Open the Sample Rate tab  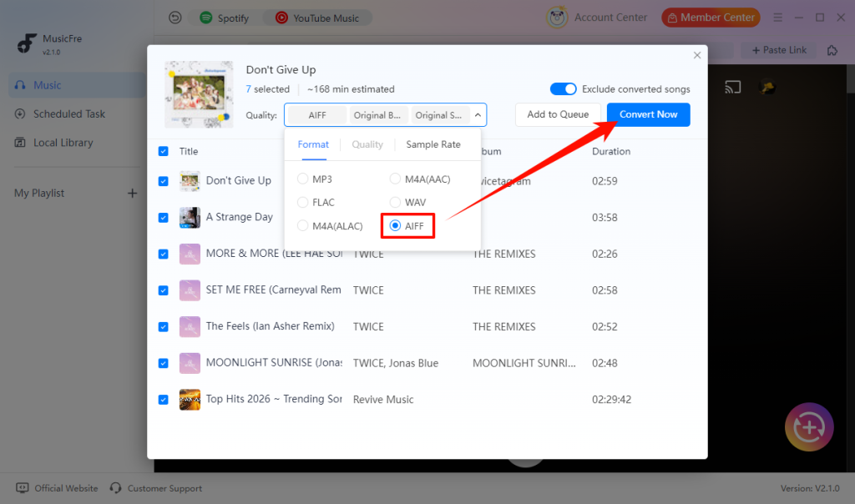tap(433, 144)
